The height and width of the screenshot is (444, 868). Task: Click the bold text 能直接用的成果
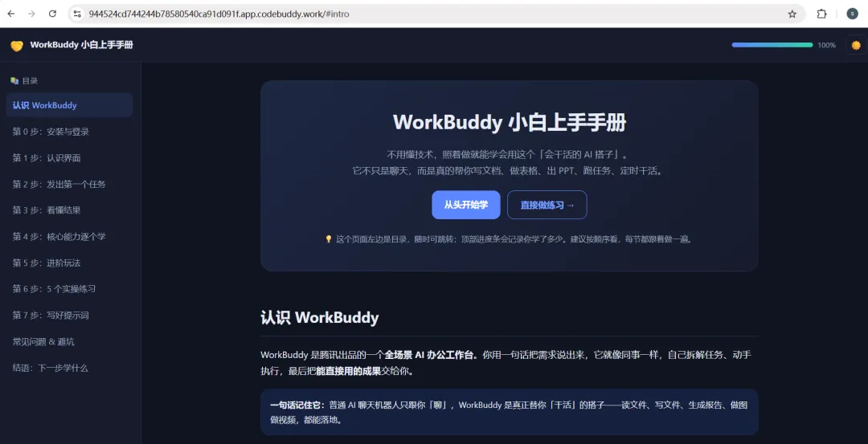pyautogui.click(x=348, y=371)
